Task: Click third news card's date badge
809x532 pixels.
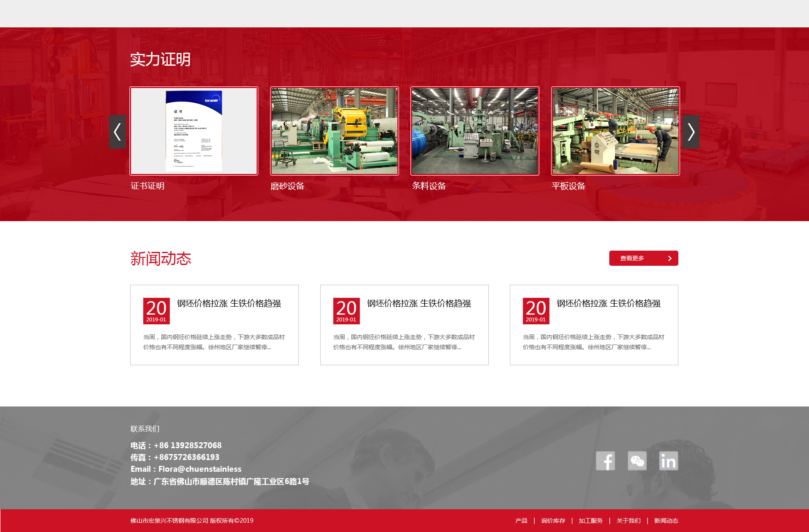Action: [x=536, y=311]
